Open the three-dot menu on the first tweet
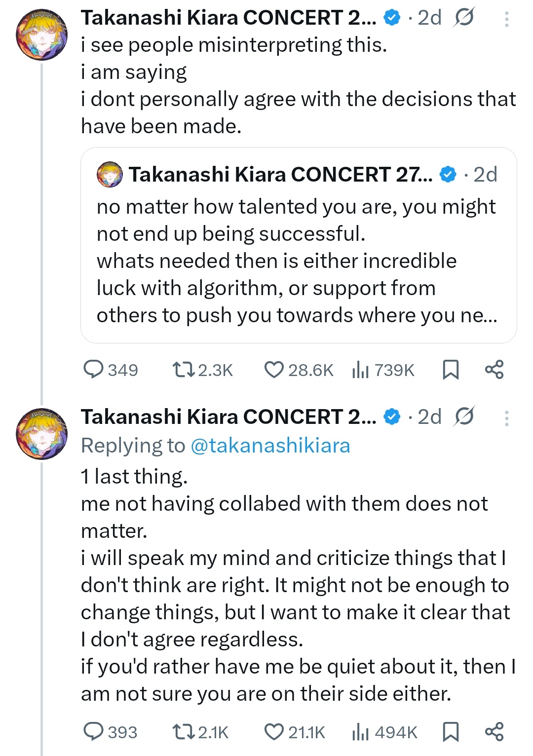This screenshot has height=756, width=533. pos(506,19)
